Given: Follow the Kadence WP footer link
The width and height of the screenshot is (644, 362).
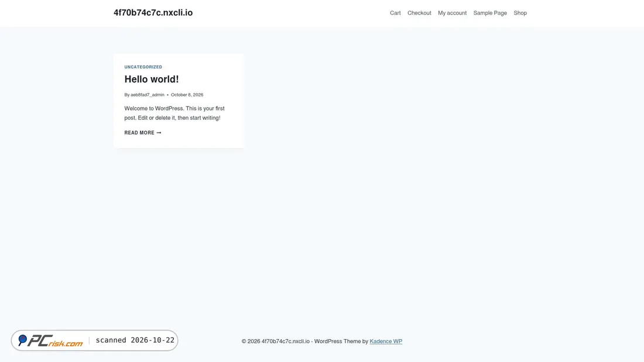Looking at the screenshot, I should (386, 342).
